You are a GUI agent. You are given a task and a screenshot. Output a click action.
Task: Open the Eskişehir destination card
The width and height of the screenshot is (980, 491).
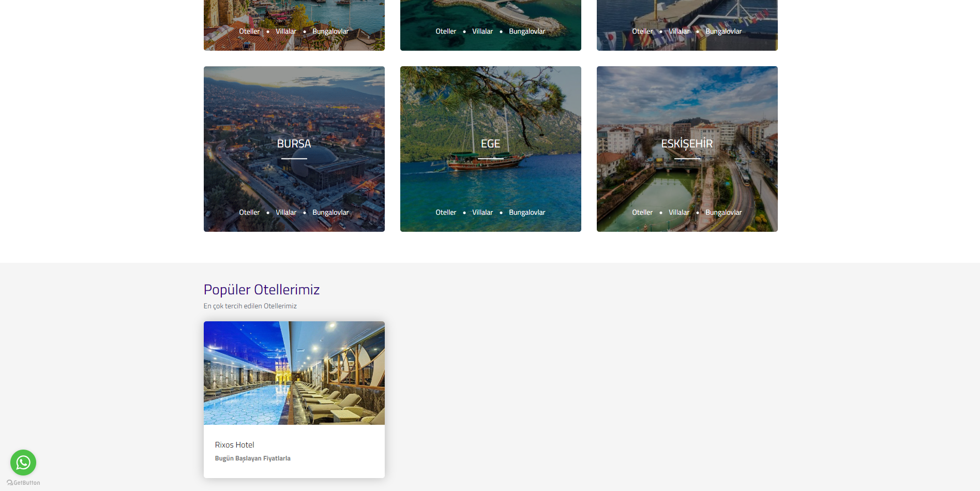click(x=687, y=144)
